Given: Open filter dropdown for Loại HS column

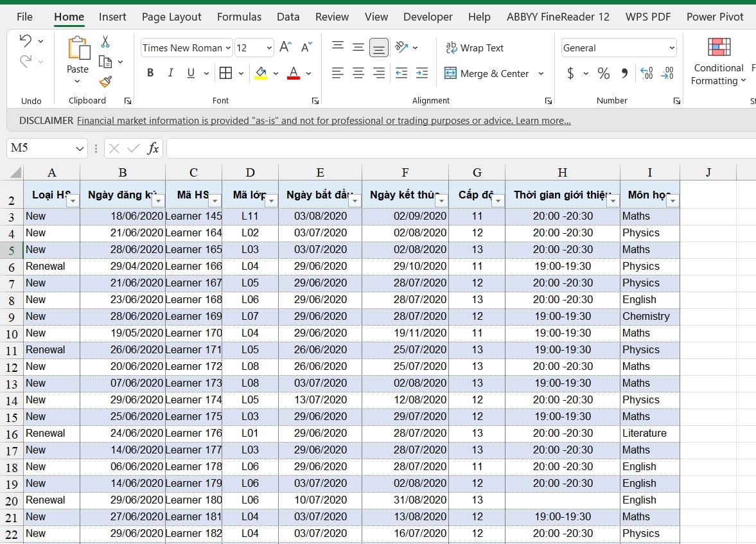Looking at the screenshot, I should point(73,200).
